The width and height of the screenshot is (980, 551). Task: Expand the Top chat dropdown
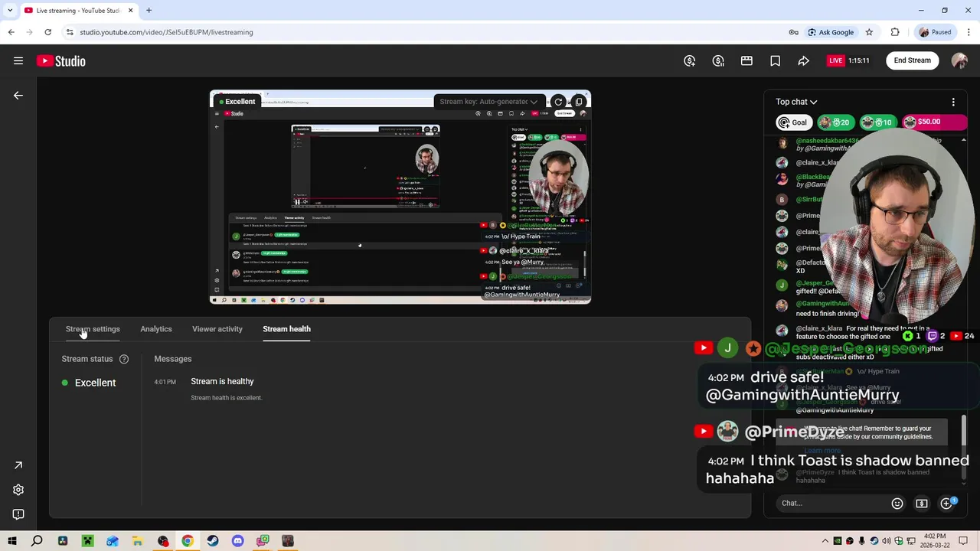click(x=796, y=102)
